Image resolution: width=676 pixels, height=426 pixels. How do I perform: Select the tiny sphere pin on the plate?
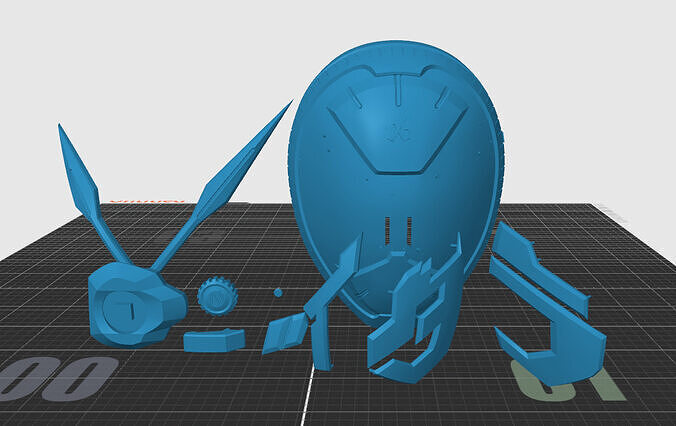[x=278, y=293]
